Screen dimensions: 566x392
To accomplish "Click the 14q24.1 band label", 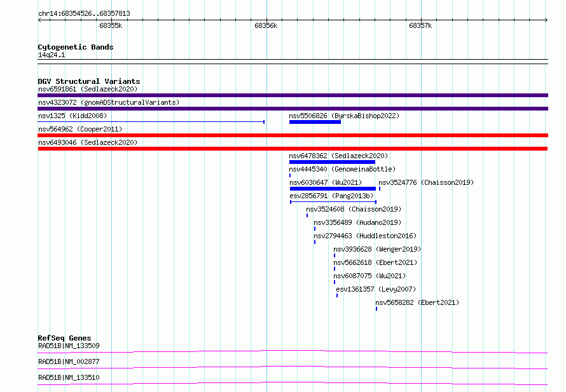I will [x=52, y=55].
